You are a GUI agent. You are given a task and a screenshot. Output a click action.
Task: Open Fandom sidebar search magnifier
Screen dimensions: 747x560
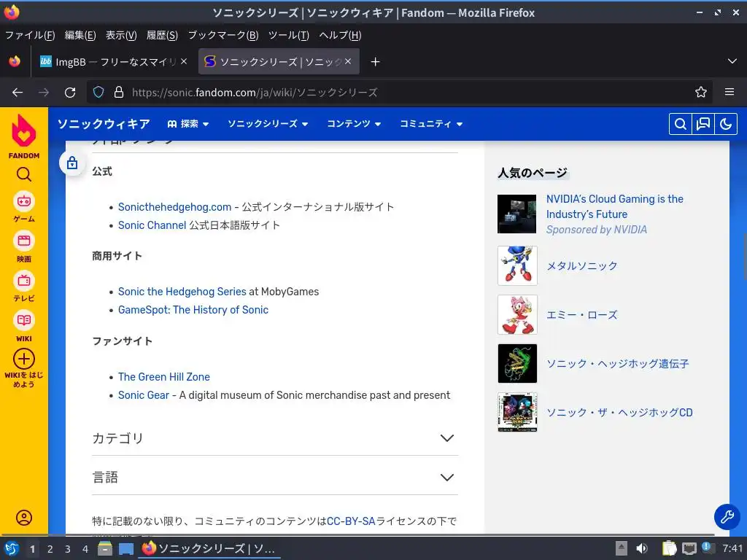coord(24,174)
